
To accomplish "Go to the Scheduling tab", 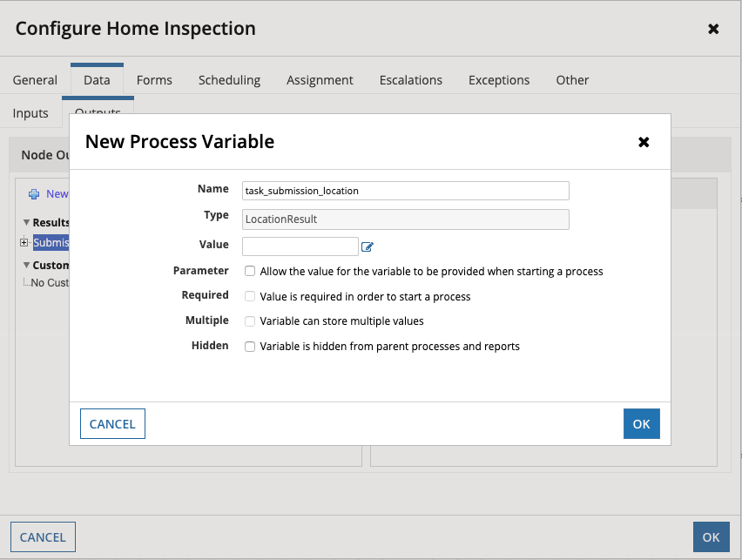I will point(230,80).
